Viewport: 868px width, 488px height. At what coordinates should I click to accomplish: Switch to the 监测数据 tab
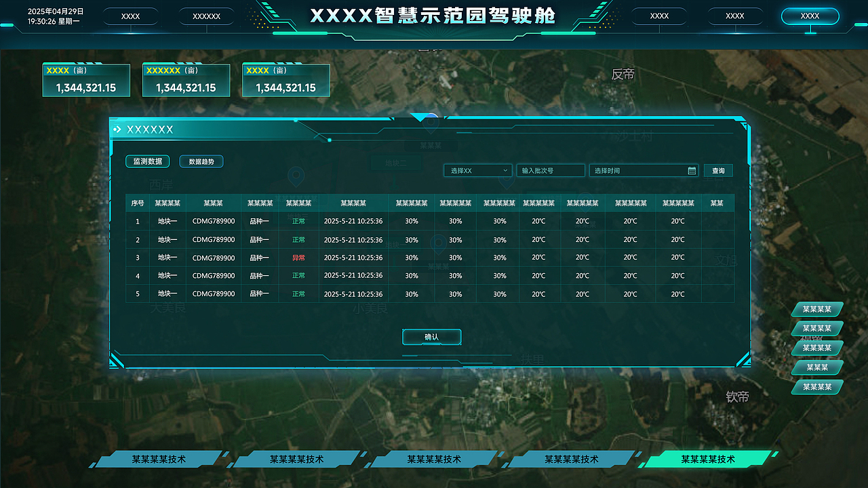147,161
